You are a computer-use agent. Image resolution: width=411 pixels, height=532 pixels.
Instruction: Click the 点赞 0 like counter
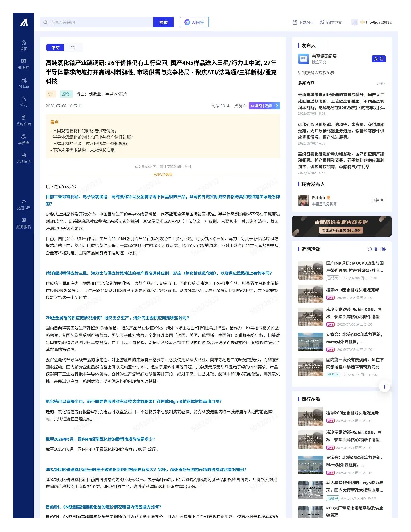[x=240, y=106]
